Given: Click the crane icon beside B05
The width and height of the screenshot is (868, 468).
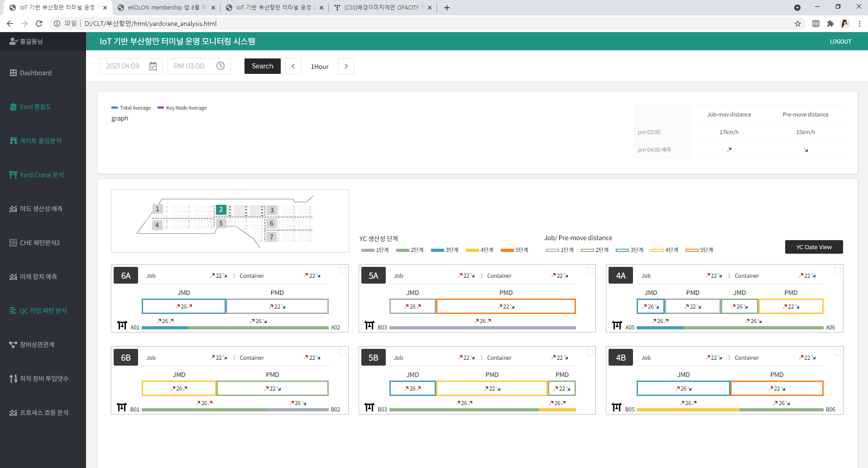Looking at the screenshot, I should [617, 407].
